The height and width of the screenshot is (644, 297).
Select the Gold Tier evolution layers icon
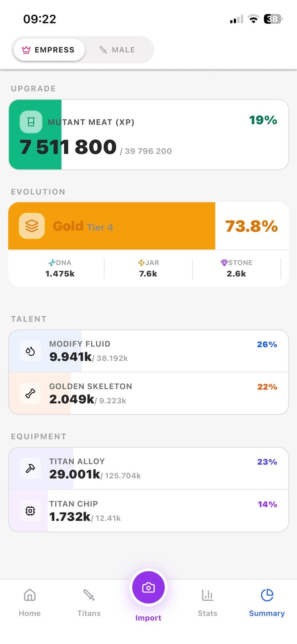[x=31, y=226]
